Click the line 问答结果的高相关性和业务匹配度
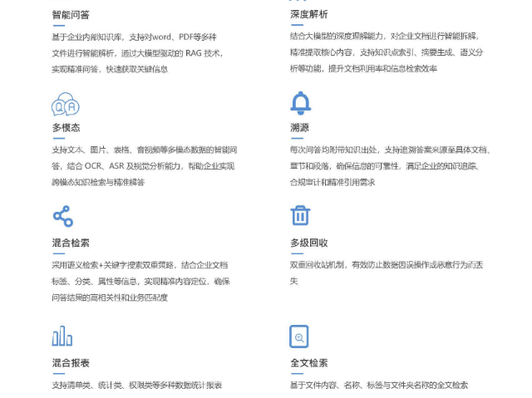532x398 pixels. pyautogui.click(x=110, y=297)
